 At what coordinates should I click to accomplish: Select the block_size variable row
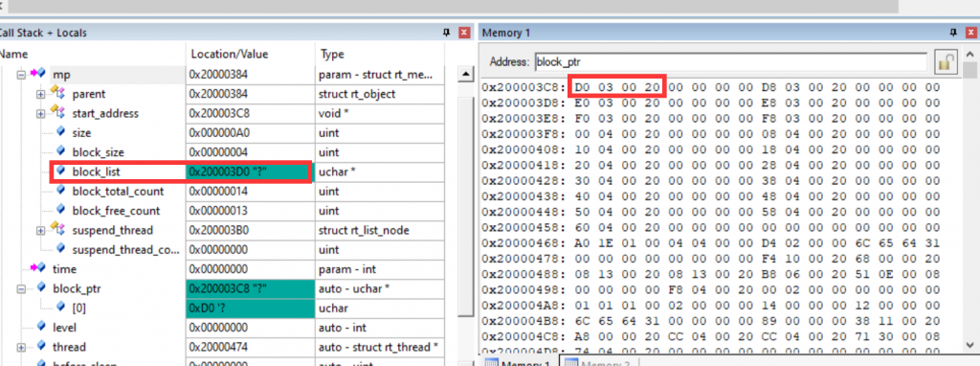pyautogui.click(x=222, y=152)
